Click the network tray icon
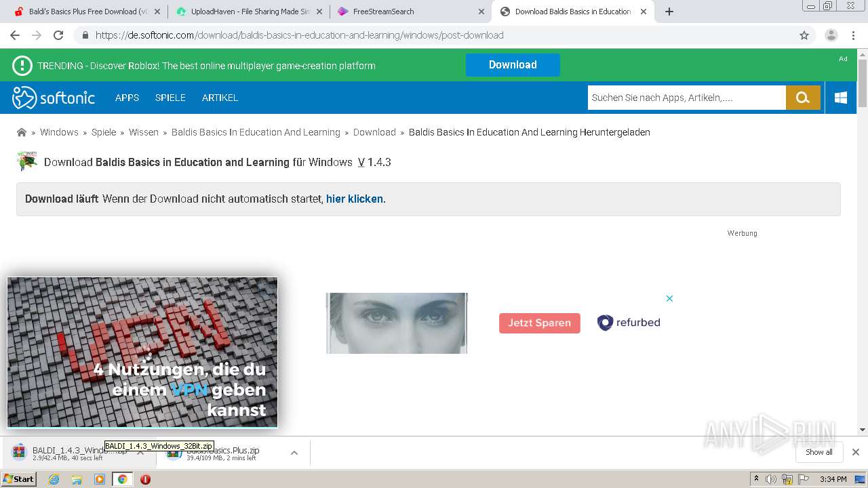 [787, 479]
